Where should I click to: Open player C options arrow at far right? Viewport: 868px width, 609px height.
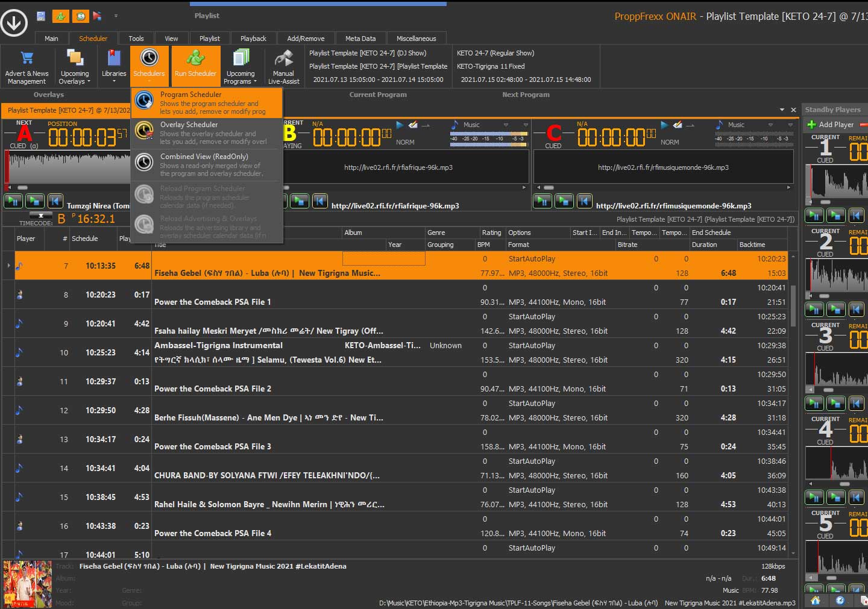point(790,125)
